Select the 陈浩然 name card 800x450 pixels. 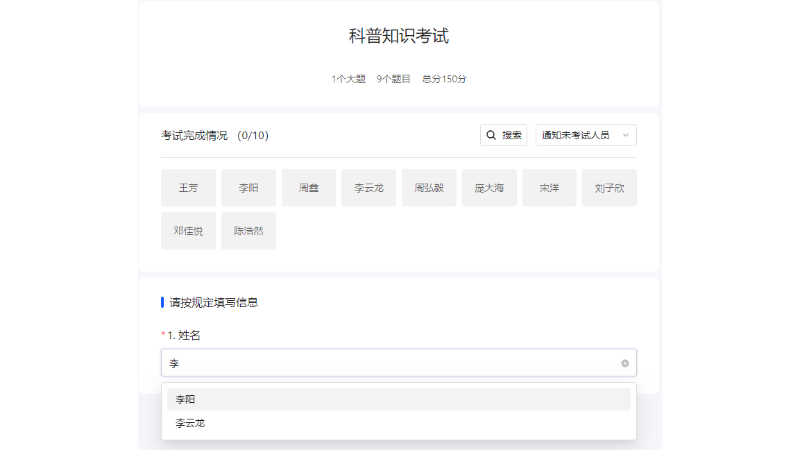click(248, 231)
